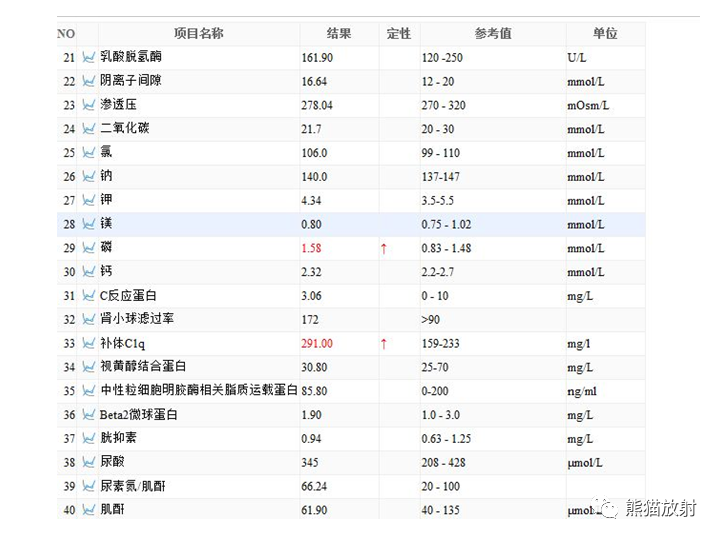Viewport: 720px width, 540px height.
Task: Select the Beta2微球蛋白 item name
Action: coord(139,415)
